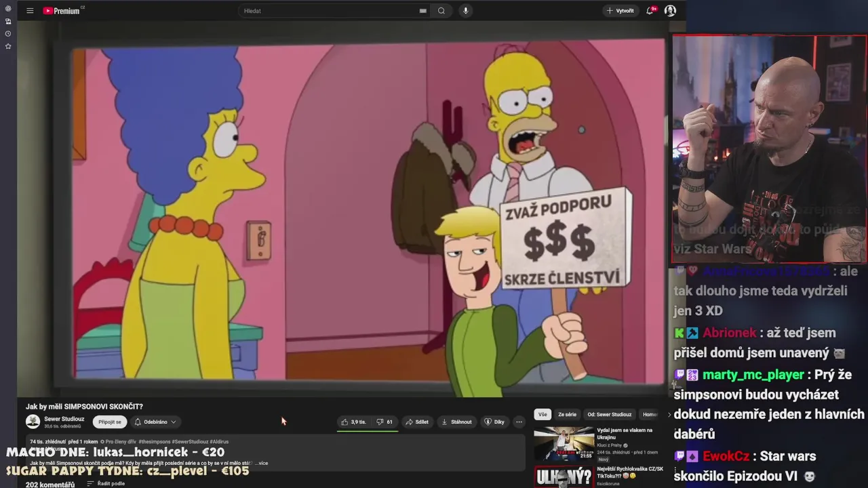The width and height of the screenshot is (868, 488).
Task: Open the on-screen keyboard icon in search
Action: 422,11
